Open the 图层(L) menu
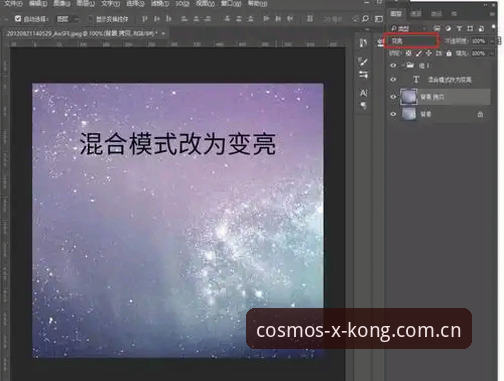Screen dimensions: 504x381 click(x=86, y=4)
